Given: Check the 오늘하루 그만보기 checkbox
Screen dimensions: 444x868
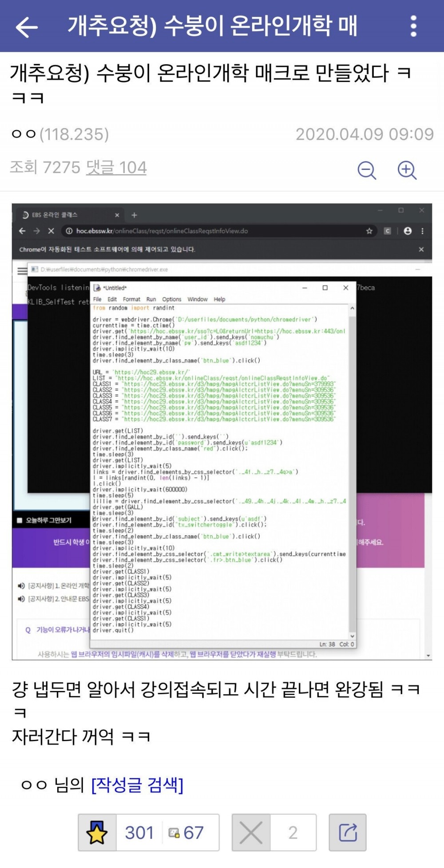Looking at the screenshot, I should (x=20, y=520).
